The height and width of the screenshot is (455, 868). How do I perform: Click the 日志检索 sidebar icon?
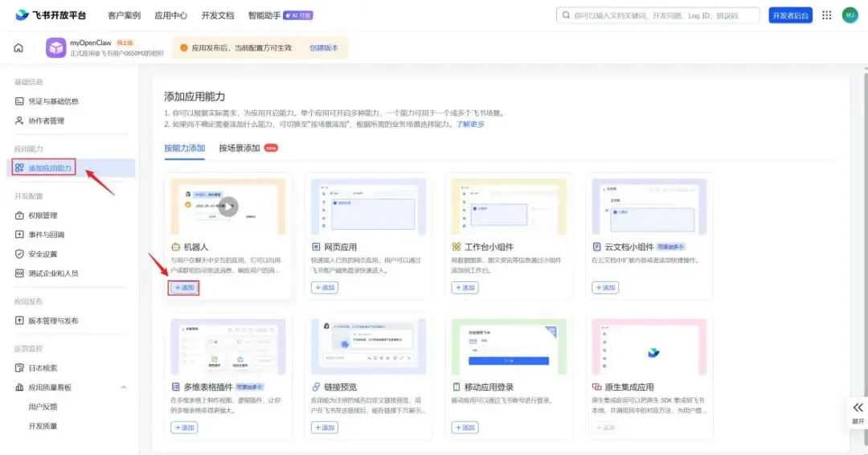coord(19,368)
